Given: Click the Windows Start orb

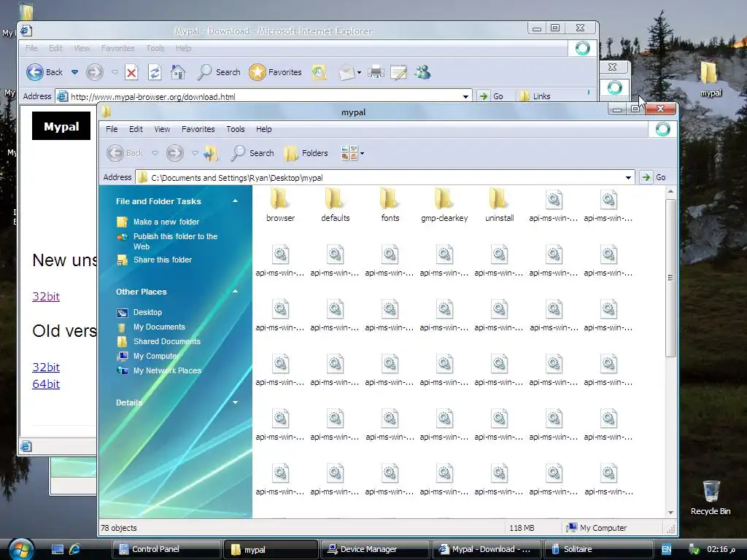Looking at the screenshot, I should tap(20, 549).
